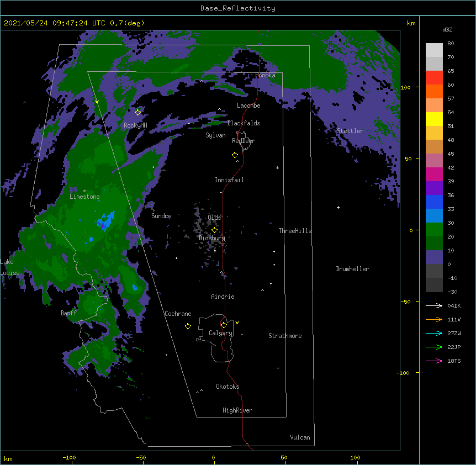Screen dimensions: 476x465
Task: Pick the magenta swatch between 42 and 39
Action: (434, 174)
